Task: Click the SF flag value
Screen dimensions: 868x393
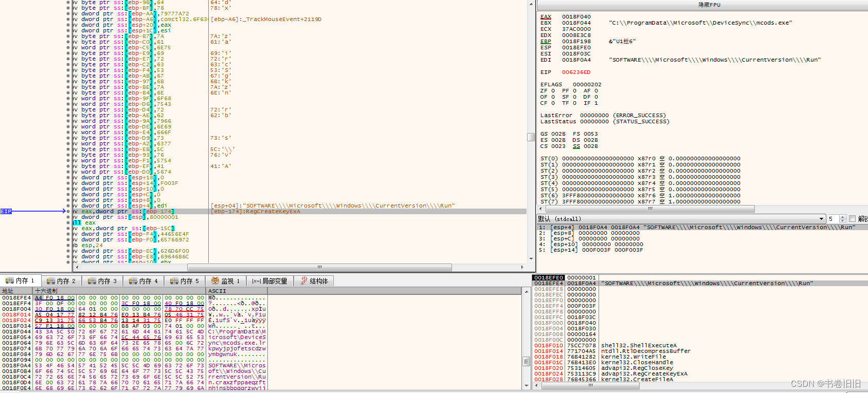Action: point(575,97)
